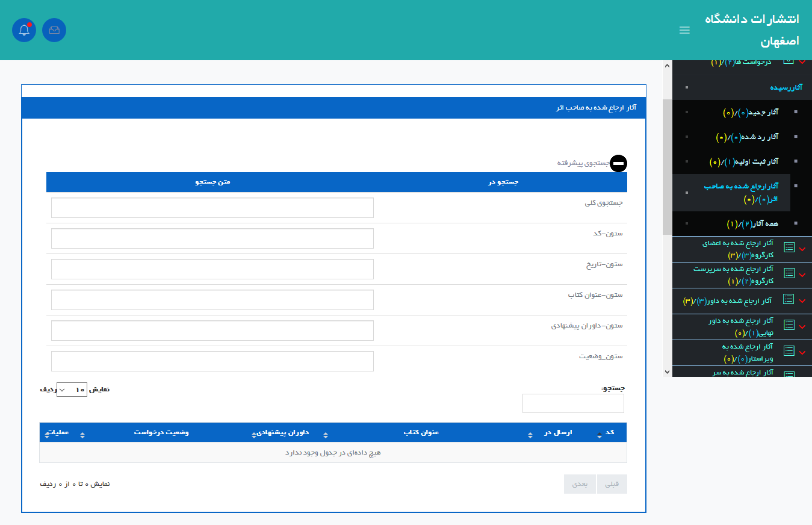Toggle the hamburger sidebar menu icon
This screenshot has height=525, width=812.
pos(684,30)
